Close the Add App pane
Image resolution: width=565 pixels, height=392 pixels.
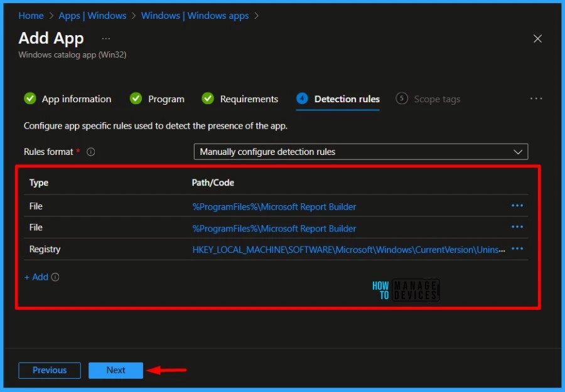[537, 38]
